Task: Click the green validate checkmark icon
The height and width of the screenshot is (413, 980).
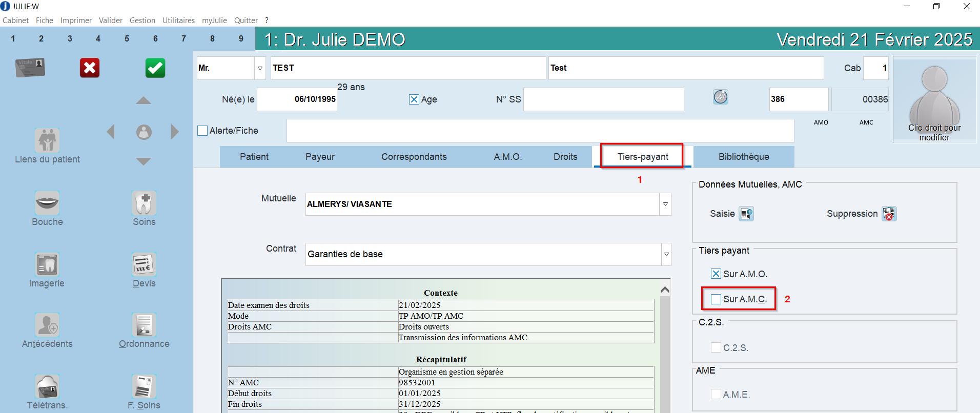Action: pyautogui.click(x=155, y=68)
